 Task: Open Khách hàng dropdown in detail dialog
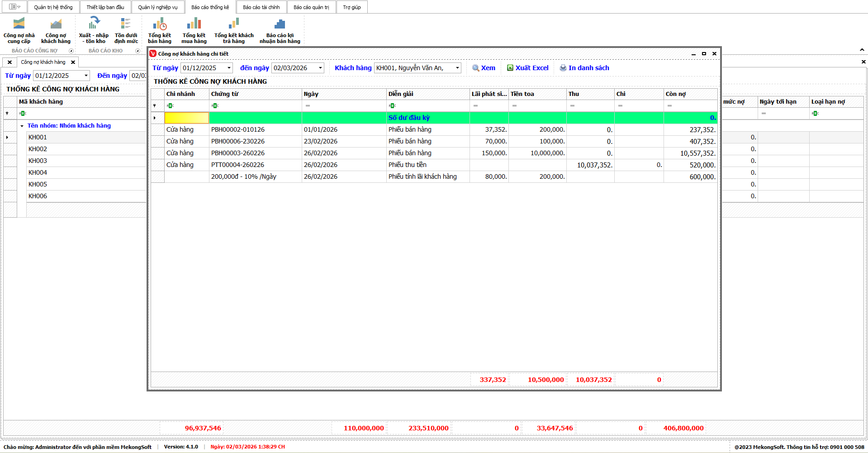457,68
